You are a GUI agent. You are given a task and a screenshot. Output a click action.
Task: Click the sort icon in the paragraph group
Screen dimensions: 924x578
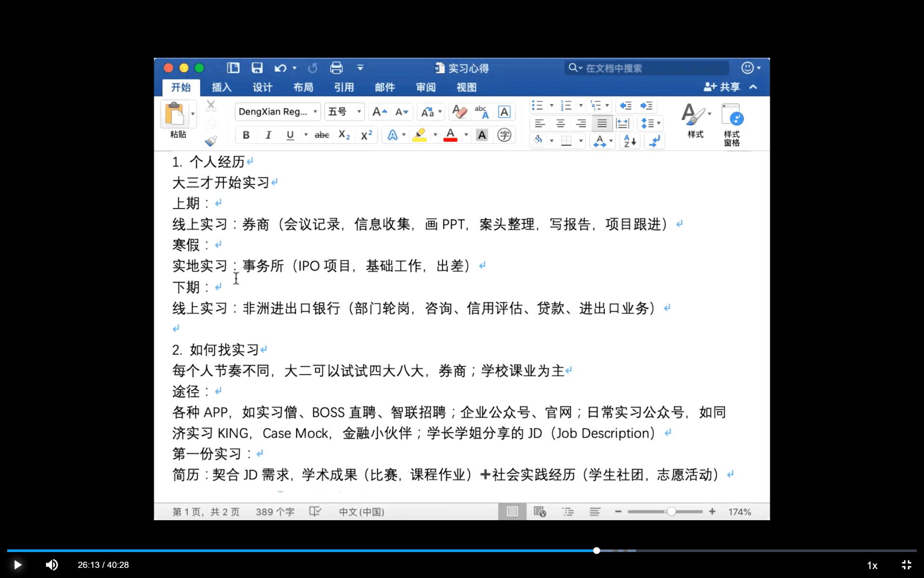click(x=629, y=141)
